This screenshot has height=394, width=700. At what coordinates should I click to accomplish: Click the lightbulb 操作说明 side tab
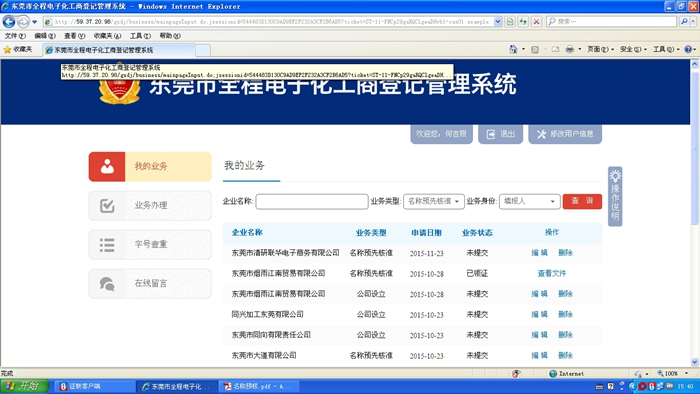[615, 196]
